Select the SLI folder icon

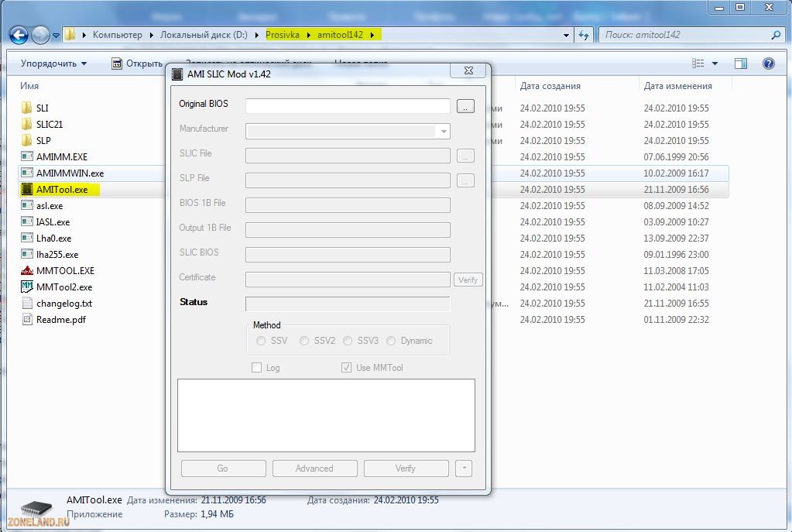[27, 108]
